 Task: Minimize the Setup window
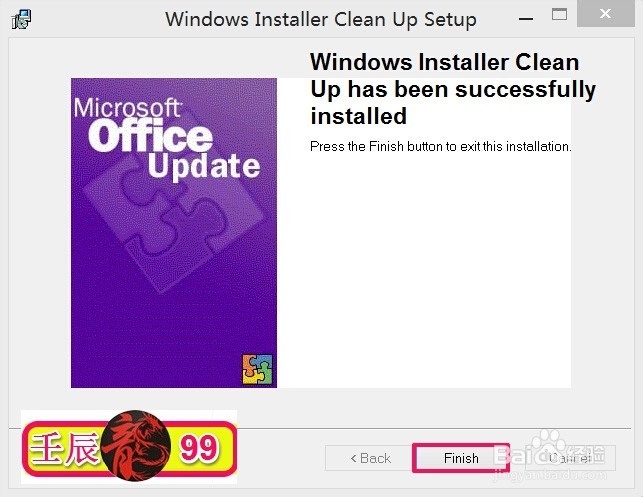click(x=526, y=19)
